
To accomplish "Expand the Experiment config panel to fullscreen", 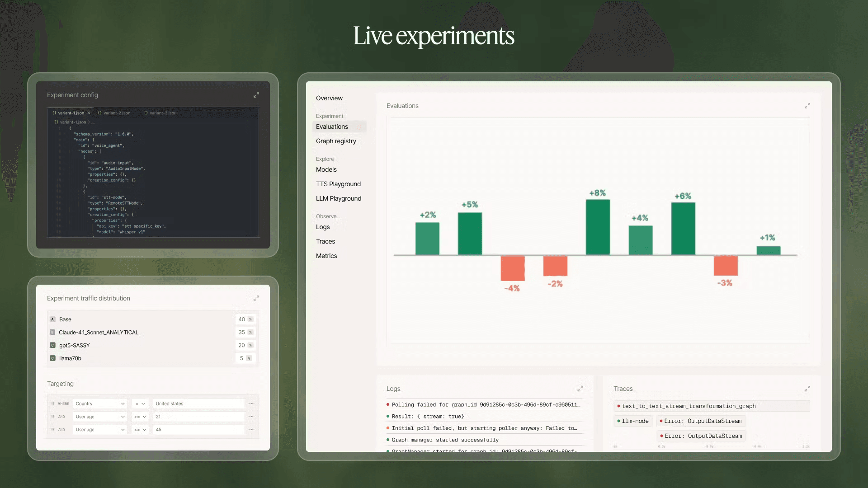I will click(x=256, y=95).
